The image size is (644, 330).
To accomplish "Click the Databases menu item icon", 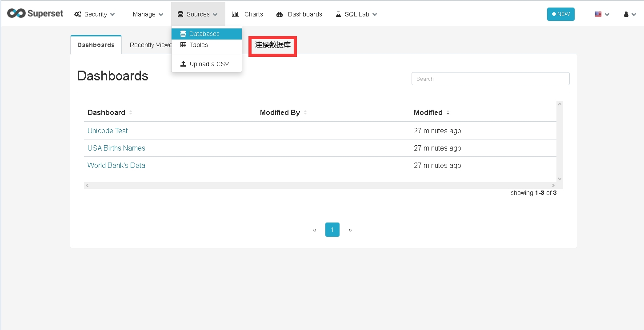I will 183,34.
